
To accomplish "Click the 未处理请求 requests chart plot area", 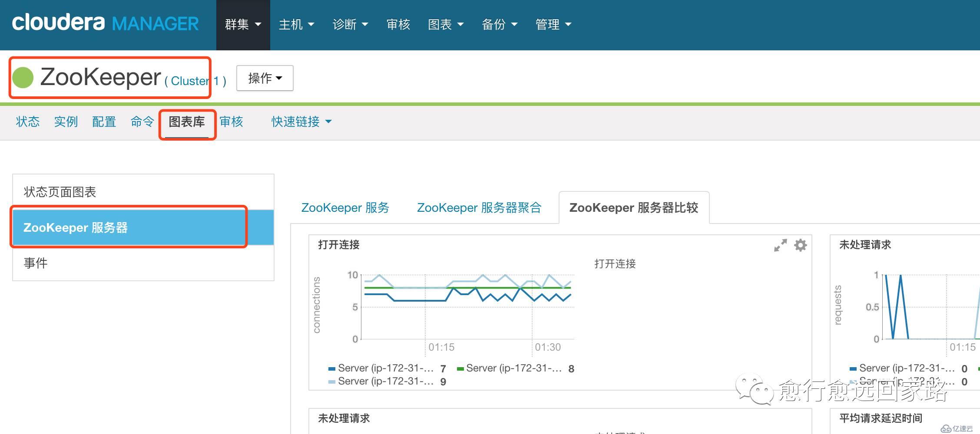I will [x=931, y=307].
